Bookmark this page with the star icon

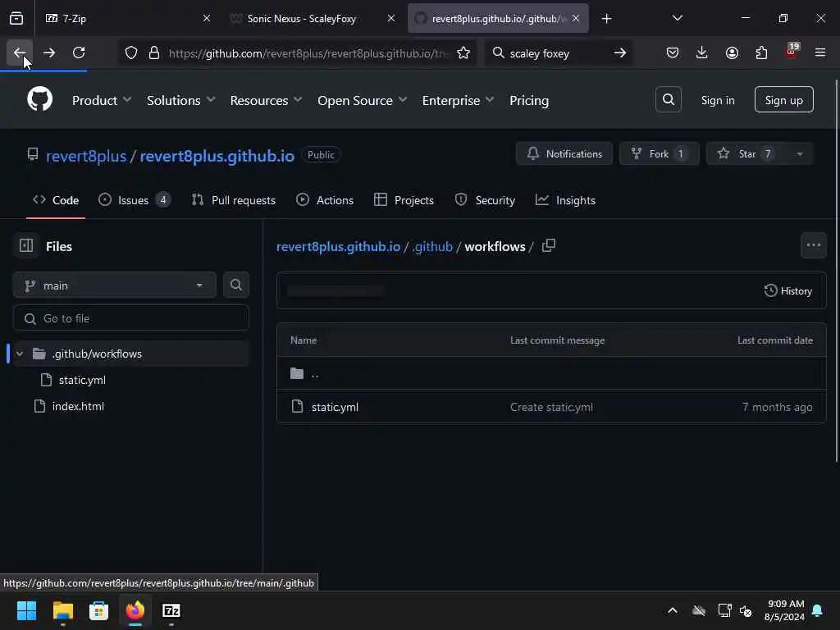click(463, 53)
